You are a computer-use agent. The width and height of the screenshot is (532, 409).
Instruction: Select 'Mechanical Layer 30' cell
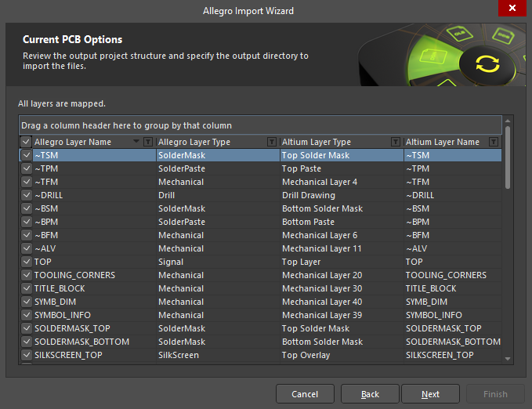click(x=342, y=288)
